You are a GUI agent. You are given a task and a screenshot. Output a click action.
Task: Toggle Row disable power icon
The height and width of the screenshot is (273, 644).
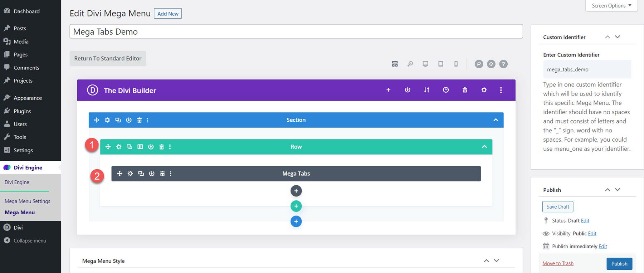pyautogui.click(x=151, y=147)
